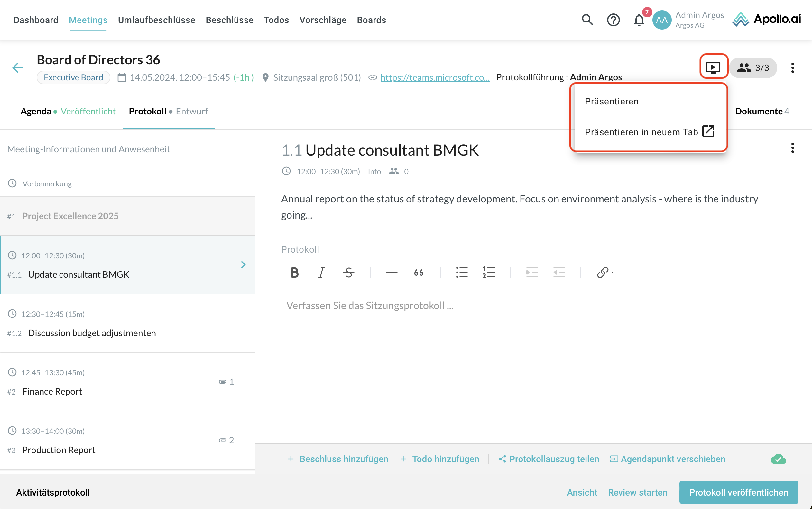812x509 pixels.
Task: Click 'Protokoll veröffentlichen' button
Action: pos(738,492)
